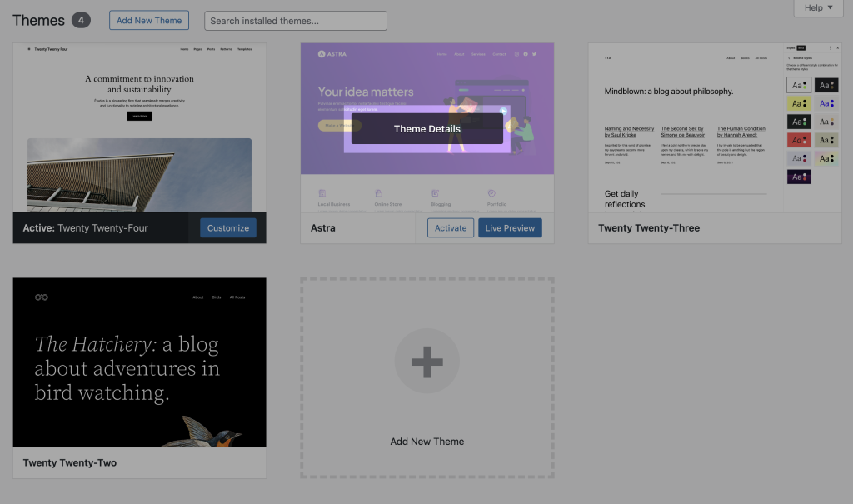
Task: Click the infinity logo in Twenty Twenty-Two preview
Action: click(x=42, y=297)
